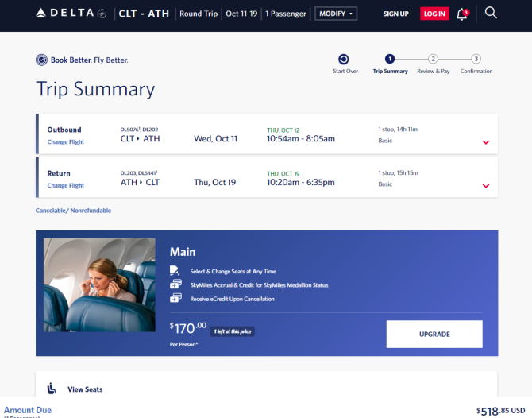Open the MODIFY dropdown
The width and height of the screenshot is (532, 418).
coord(336,14)
